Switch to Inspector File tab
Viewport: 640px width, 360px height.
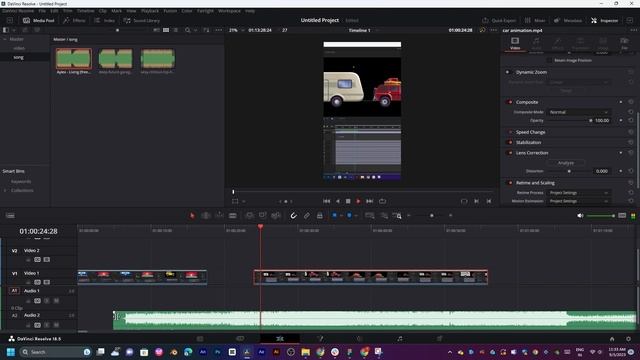[624, 43]
